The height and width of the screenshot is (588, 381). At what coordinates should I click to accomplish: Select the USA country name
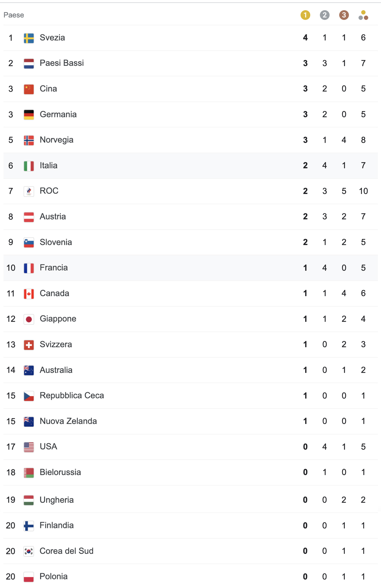48,447
